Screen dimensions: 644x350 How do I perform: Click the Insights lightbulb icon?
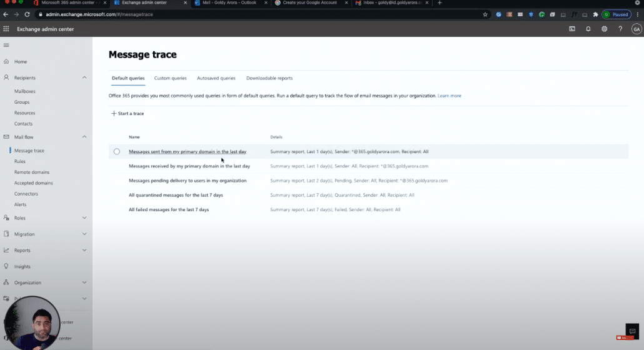coord(6,266)
